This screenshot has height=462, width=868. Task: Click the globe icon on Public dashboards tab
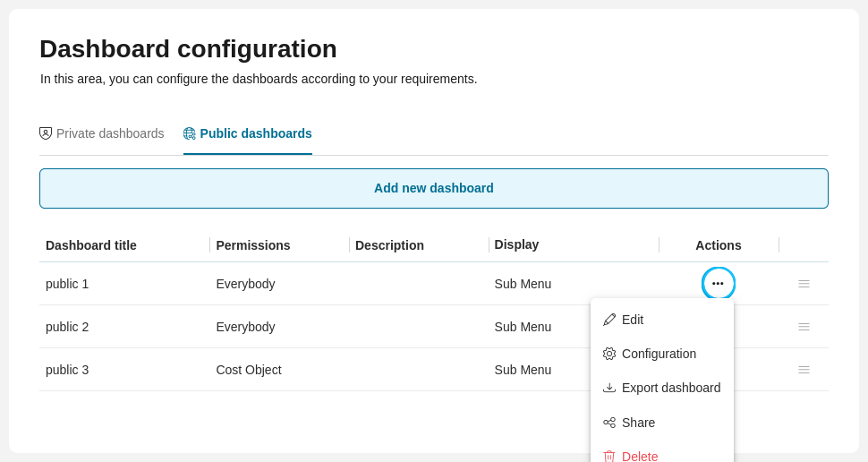pos(190,133)
